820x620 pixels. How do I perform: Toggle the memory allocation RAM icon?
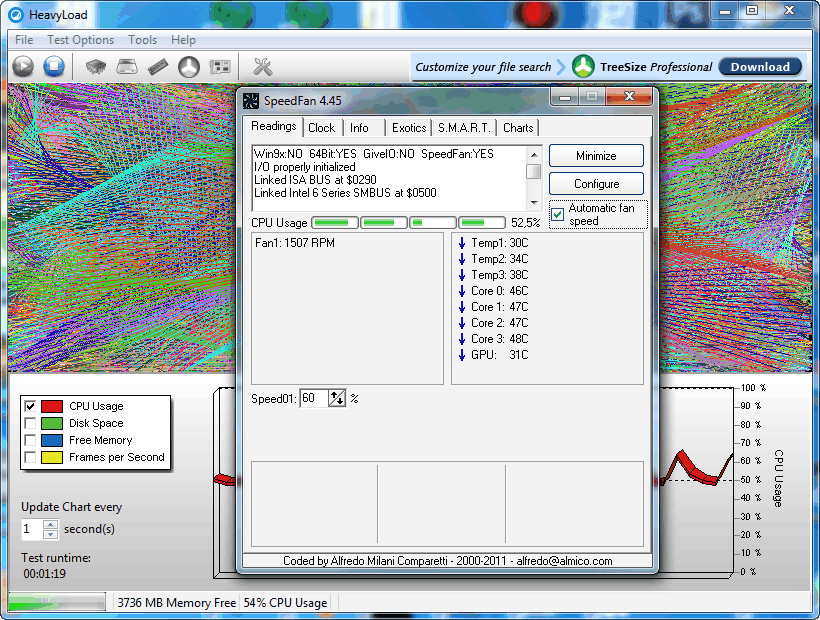tap(158, 67)
